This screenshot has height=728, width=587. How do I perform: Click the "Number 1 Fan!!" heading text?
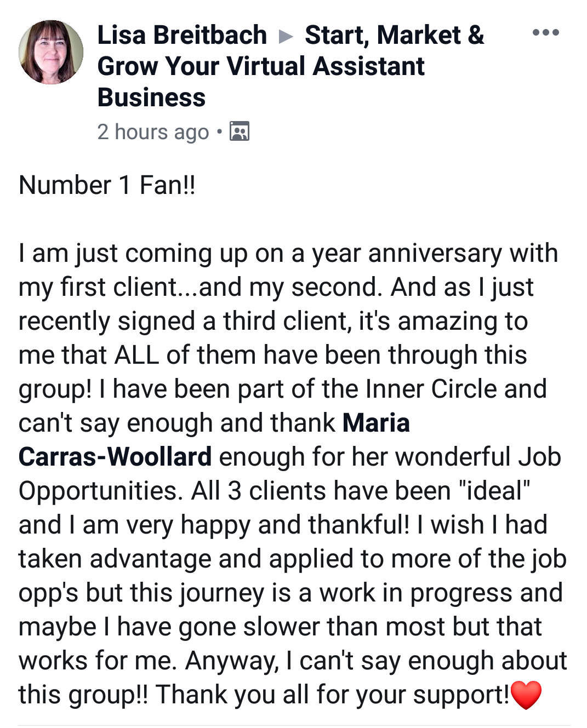(107, 185)
